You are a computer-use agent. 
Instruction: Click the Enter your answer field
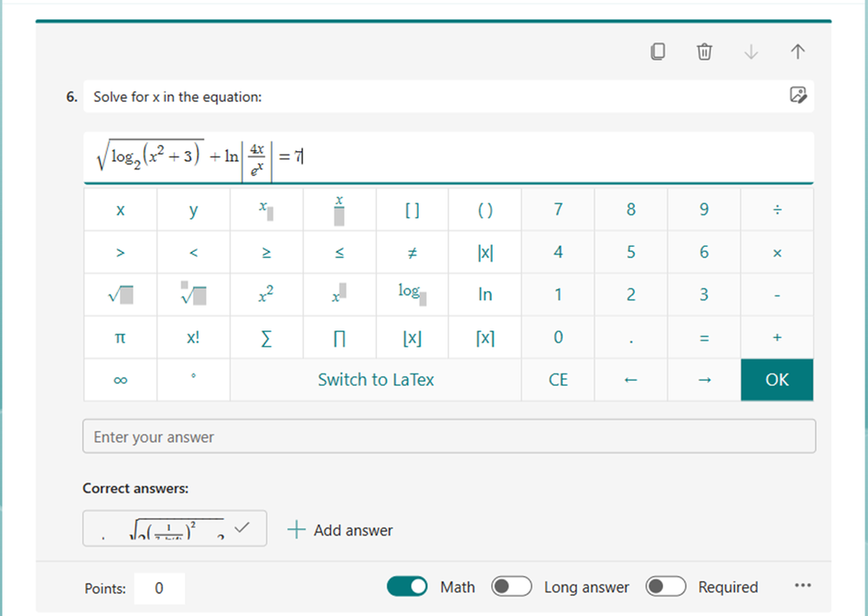tap(449, 437)
